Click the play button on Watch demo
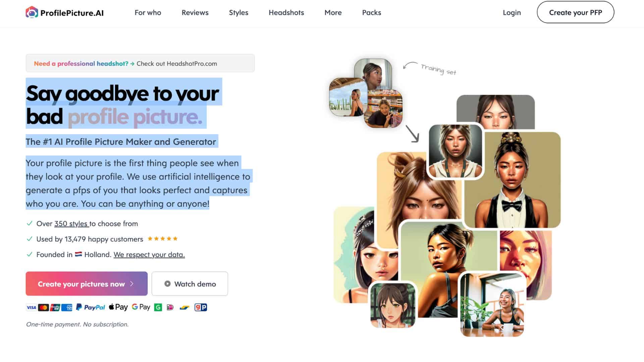The height and width of the screenshot is (362, 644). point(167,283)
